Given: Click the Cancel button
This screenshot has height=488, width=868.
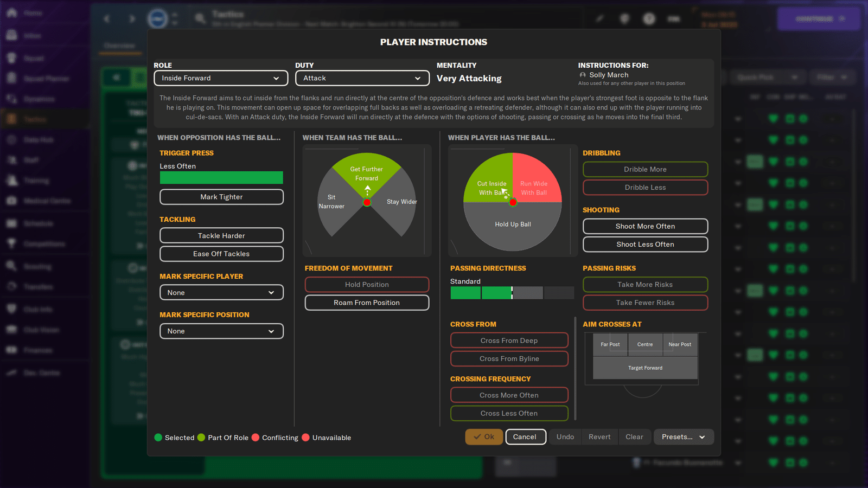Looking at the screenshot, I should coord(525,437).
